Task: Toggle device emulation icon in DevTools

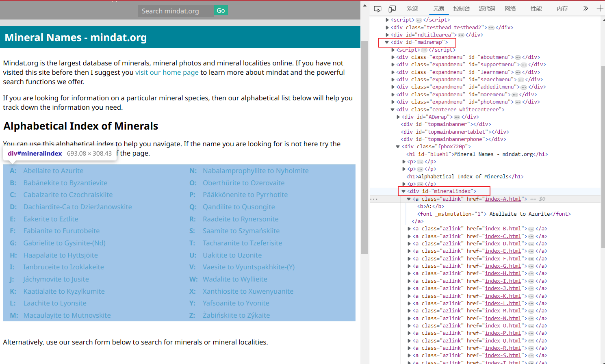Action: tap(392, 9)
